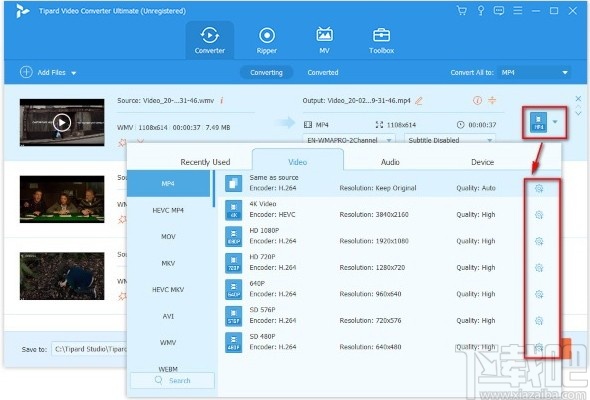
Task: Open settings gear for 4K Video
Action: 539,214
